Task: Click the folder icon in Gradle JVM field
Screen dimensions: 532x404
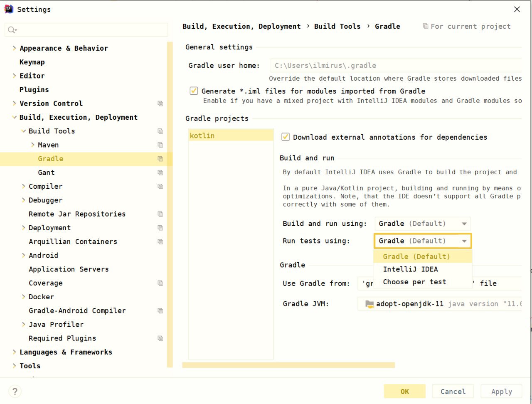Action: coord(369,304)
